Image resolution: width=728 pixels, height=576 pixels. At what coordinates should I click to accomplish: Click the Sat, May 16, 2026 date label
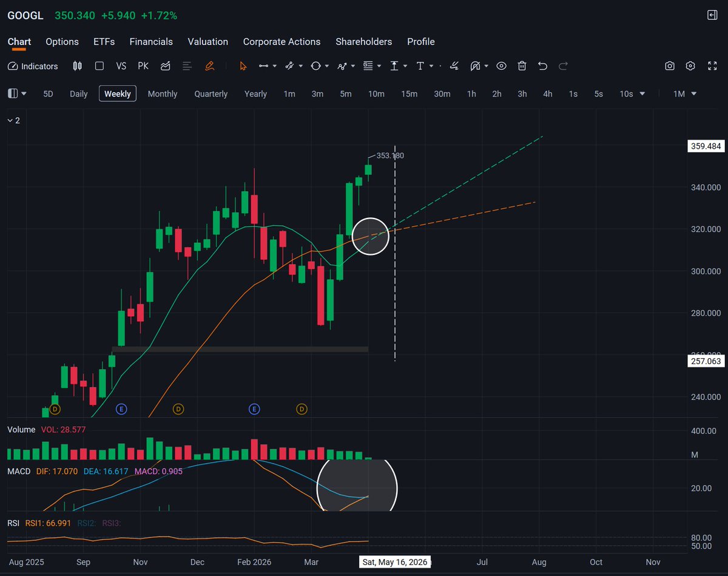(394, 562)
